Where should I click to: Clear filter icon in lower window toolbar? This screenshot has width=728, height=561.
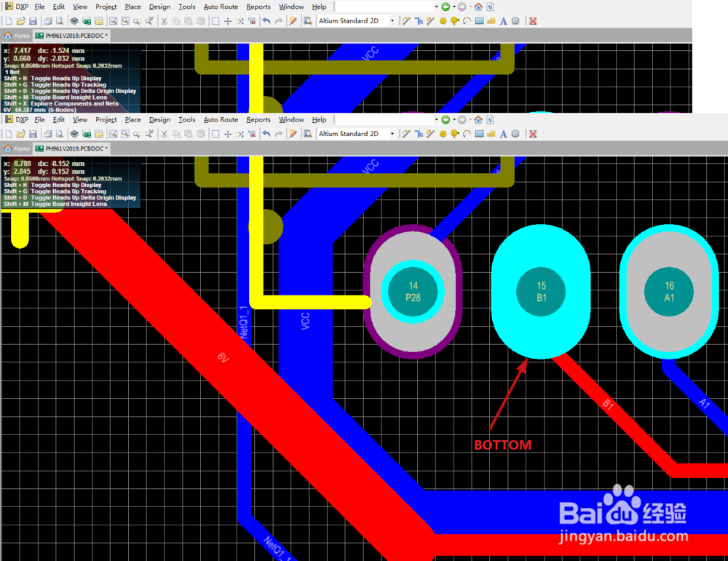coord(252,134)
